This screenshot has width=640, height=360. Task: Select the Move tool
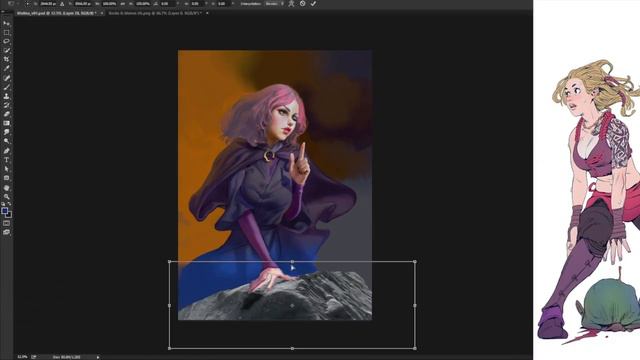(x=7, y=23)
